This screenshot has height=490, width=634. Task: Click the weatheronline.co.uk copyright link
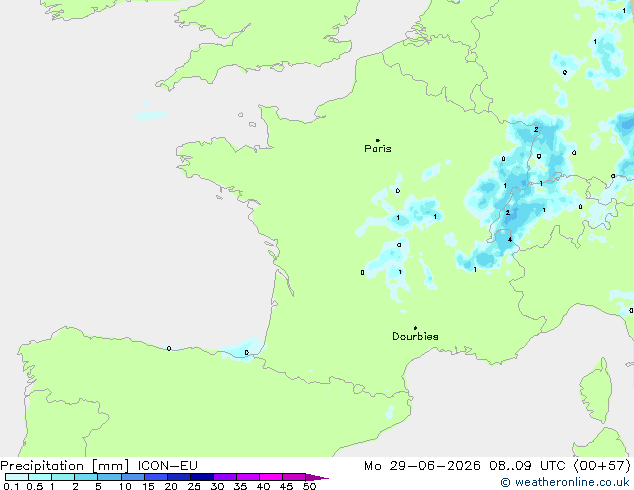[565, 482]
